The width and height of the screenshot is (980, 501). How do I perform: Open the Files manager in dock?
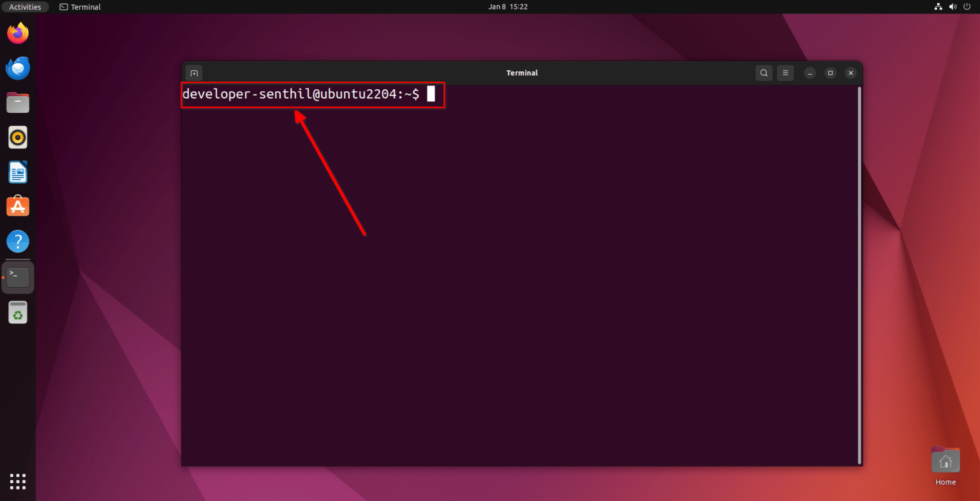[18, 103]
